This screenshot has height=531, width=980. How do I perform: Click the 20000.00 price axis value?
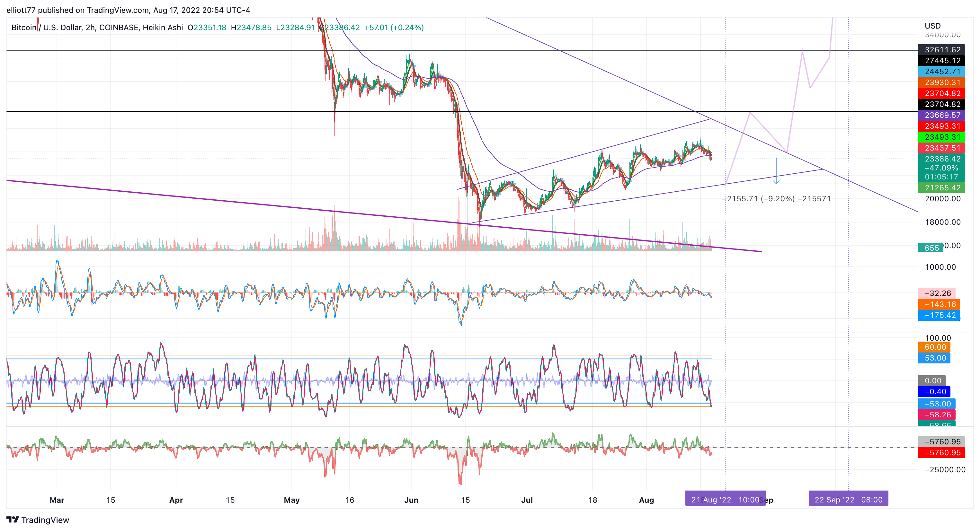coord(942,199)
